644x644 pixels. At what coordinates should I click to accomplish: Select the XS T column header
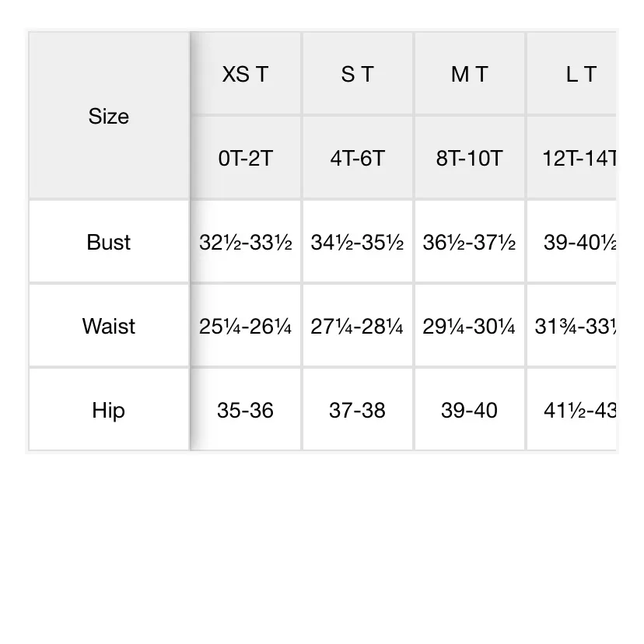(246, 75)
